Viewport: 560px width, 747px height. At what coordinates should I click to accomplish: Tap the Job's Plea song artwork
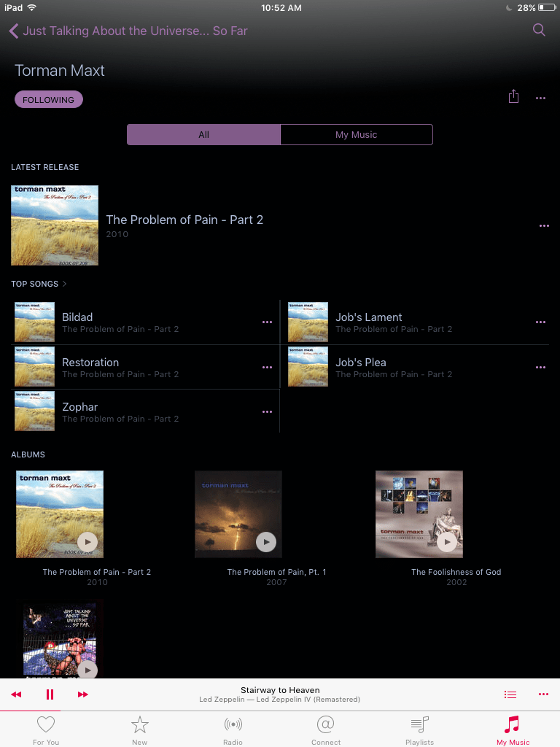pyautogui.click(x=308, y=367)
